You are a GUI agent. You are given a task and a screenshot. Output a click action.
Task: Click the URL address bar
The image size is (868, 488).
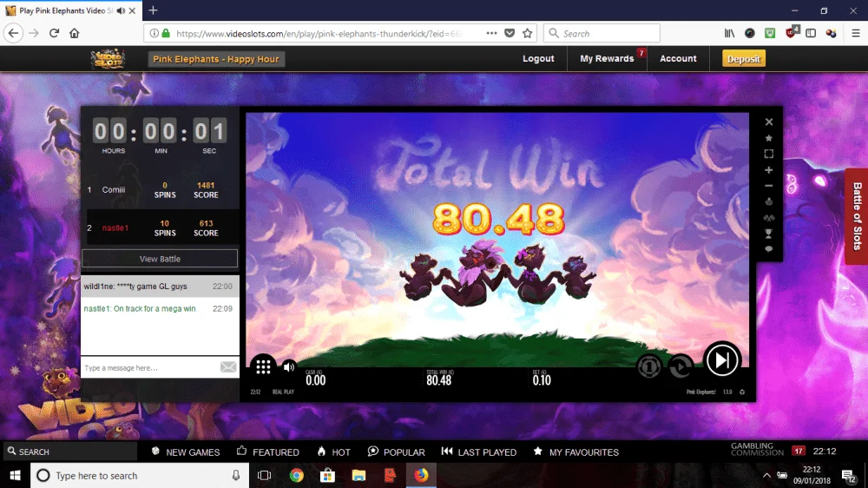click(319, 34)
